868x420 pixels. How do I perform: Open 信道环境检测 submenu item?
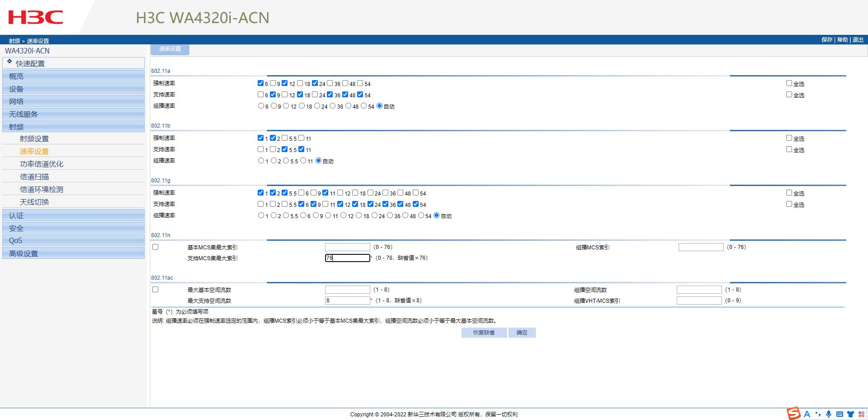(x=42, y=190)
